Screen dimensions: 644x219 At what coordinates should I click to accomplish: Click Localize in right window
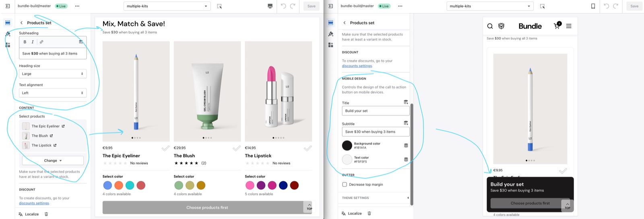point(352,213)
